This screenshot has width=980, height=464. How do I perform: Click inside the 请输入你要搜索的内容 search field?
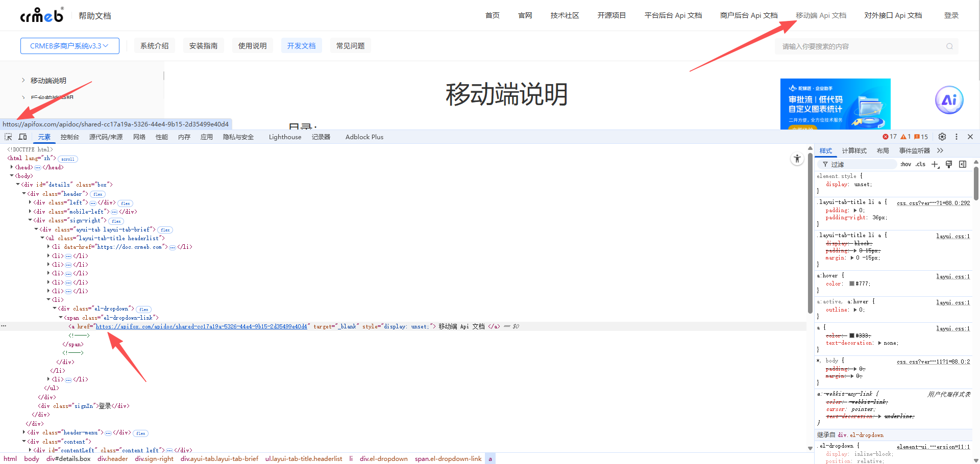coord(842,46)
